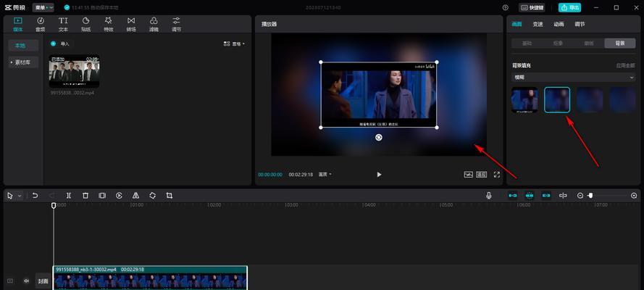Choose the third blur background swatch

pyautogui.click(x=590, y=100)
